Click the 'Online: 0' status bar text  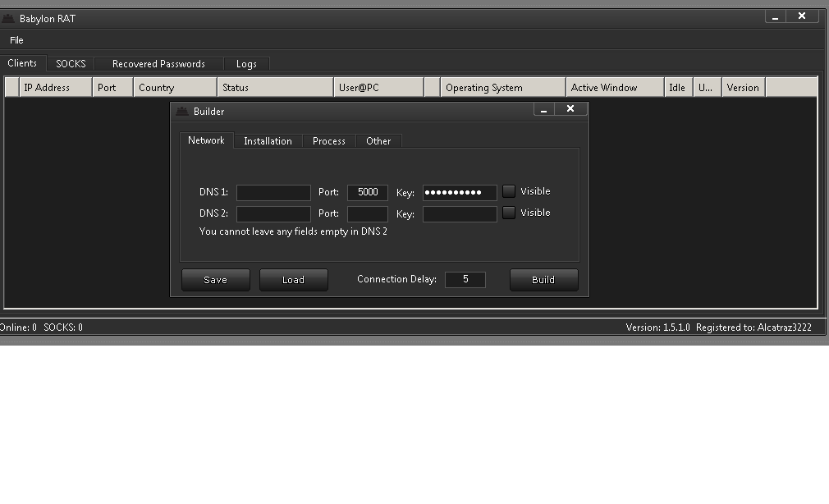tap(19, 328)
